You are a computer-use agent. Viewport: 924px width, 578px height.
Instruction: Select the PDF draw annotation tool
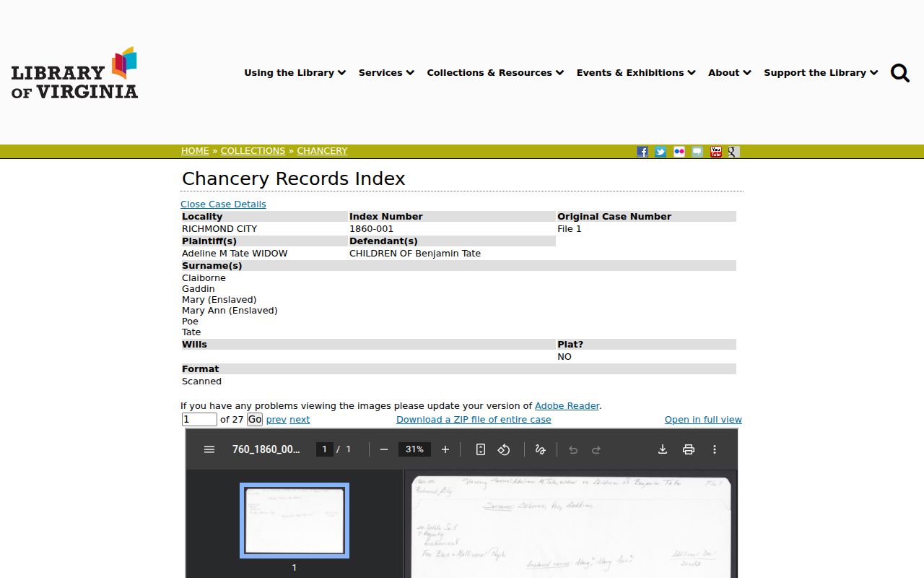pyautogui.click(x=540, y=449)
